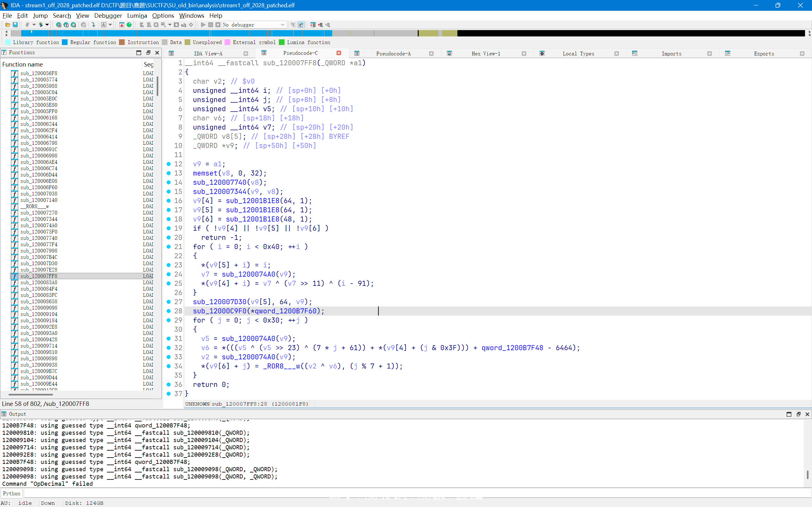Click the red navigation square icon on the toolbar
812x507 pixels.
point(121,24)
